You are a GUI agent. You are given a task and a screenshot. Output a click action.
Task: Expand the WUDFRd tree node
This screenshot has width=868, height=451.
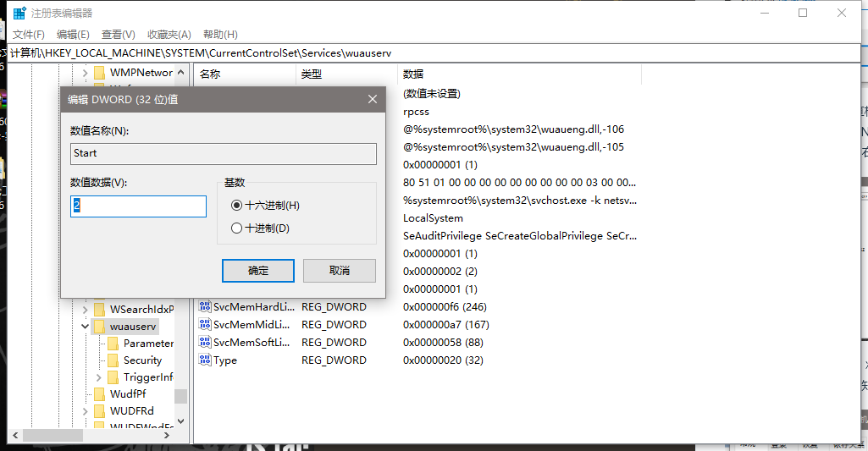(85, 410)
